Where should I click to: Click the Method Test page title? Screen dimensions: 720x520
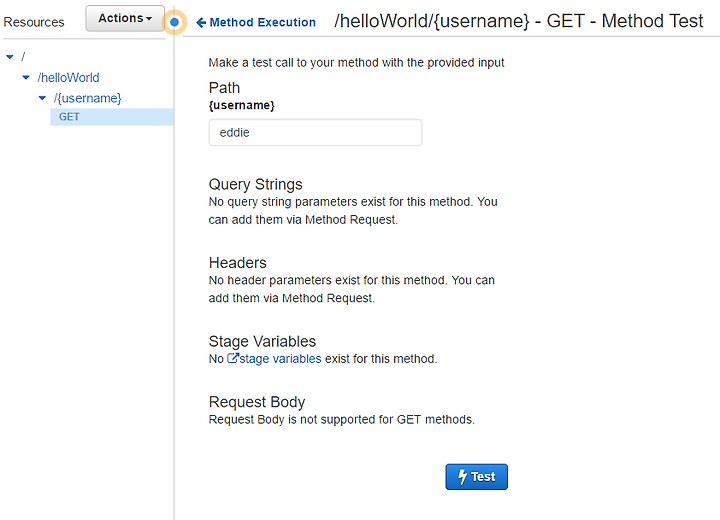point(519,21)
